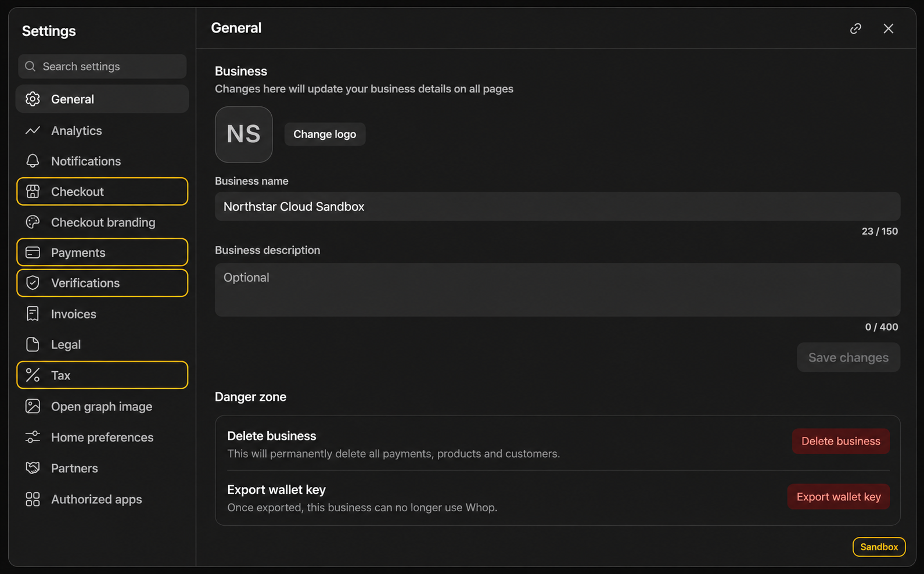Viewport: 924px width, 574px height.
Task: Click the "Settings" title in the sidebar
Action: click(49, 31)
